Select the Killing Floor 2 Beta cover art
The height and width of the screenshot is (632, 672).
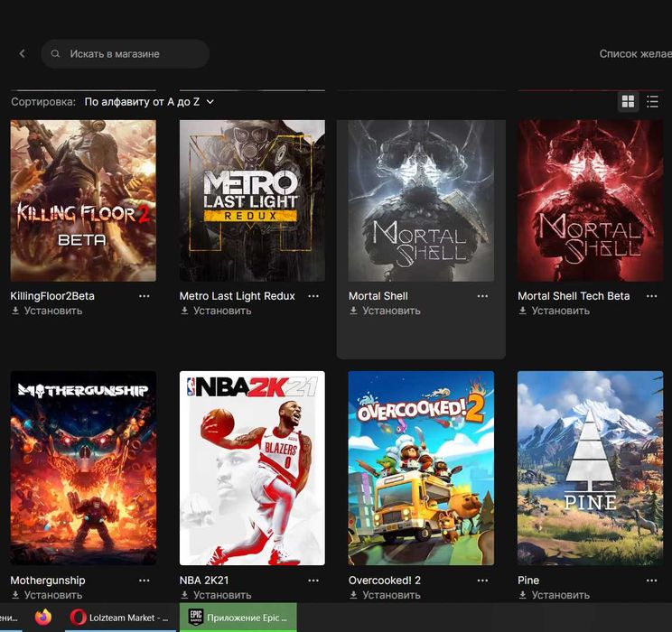pyautogui.click(x=83, y=200)
